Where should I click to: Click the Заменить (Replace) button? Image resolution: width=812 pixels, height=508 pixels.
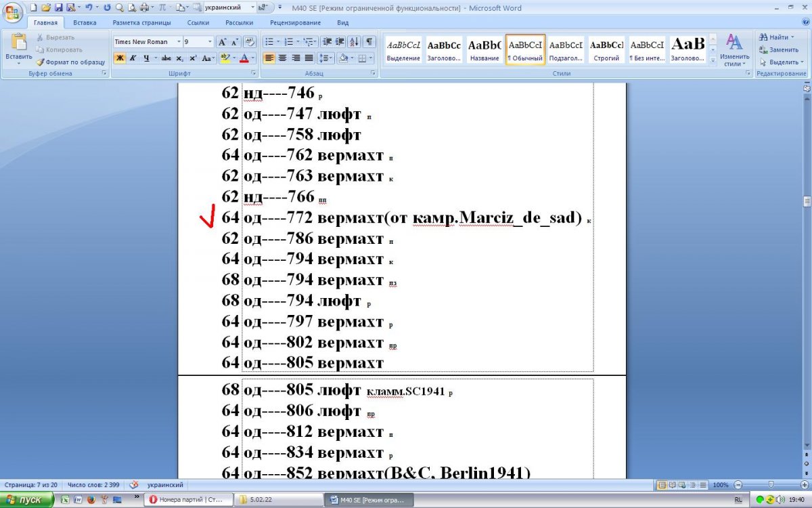(779, 49)
